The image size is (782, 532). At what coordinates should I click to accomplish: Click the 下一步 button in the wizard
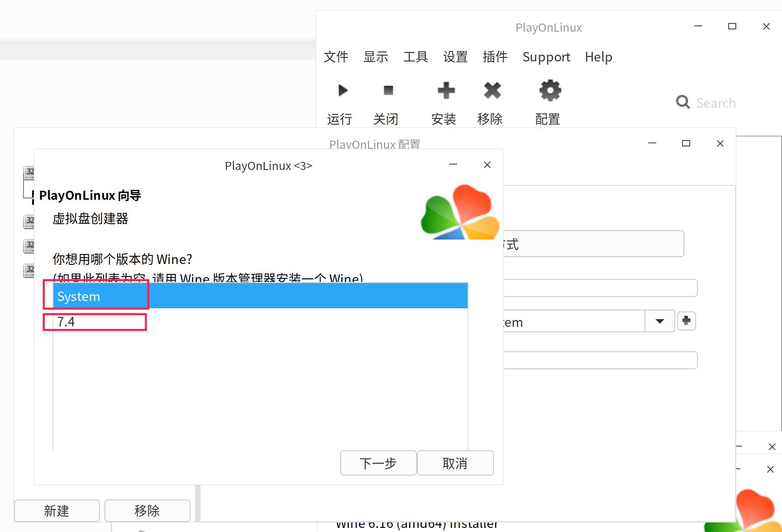click(378, 463)
